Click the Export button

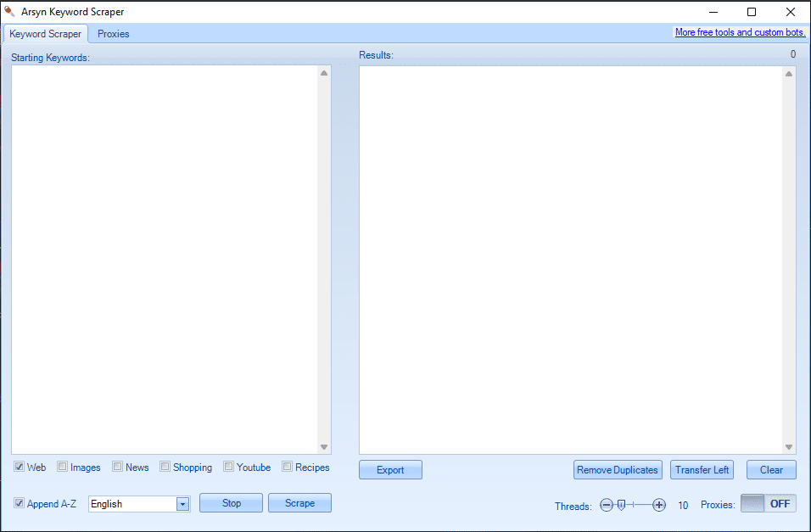390,470
